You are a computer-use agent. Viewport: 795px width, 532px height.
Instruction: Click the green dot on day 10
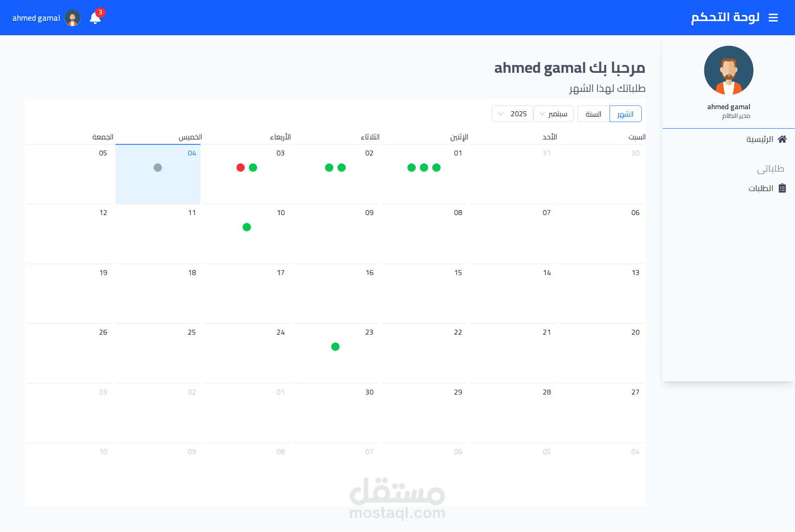click(247, 227)
